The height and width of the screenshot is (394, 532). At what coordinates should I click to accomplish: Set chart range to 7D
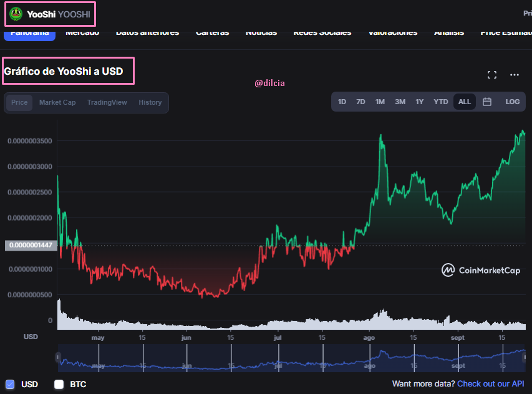click(x=360, y=102)
